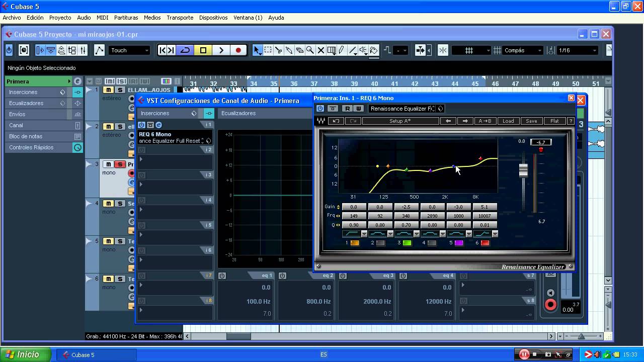Unsolo track 3 with red S button
The height and width of the screenshot is (362, 644).
pyautogui.click(x=120, y=164)
